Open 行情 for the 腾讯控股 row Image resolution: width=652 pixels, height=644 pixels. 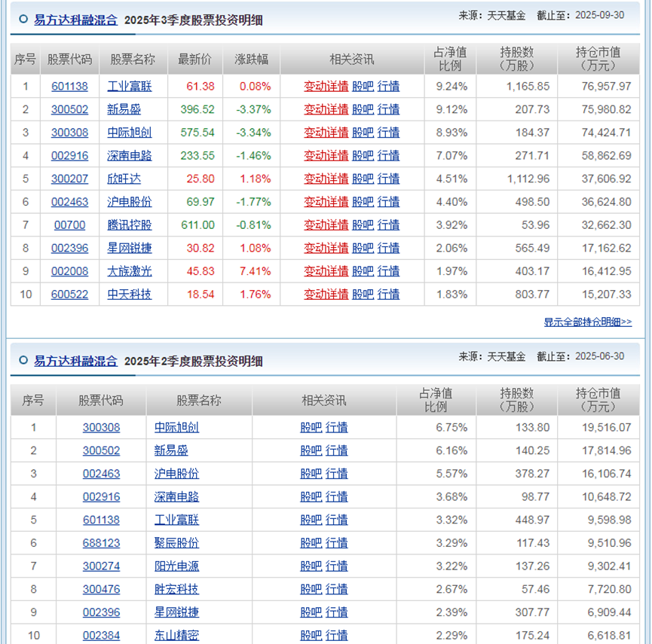388,225
